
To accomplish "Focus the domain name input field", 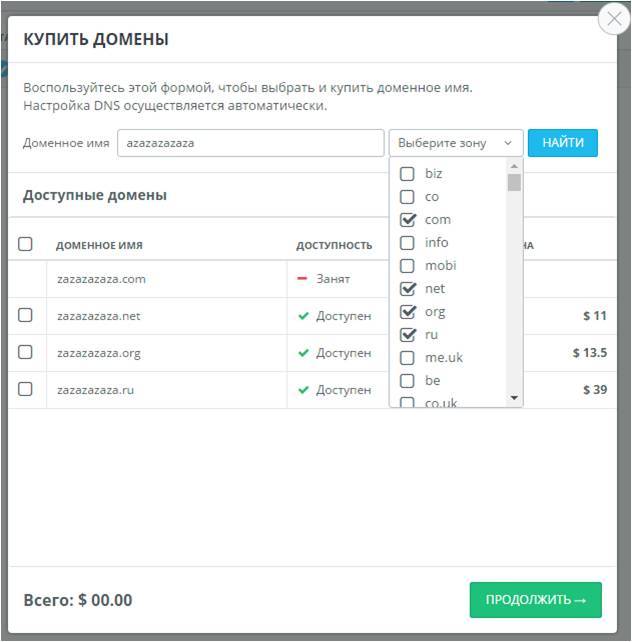I will click(x=250, y=143).
